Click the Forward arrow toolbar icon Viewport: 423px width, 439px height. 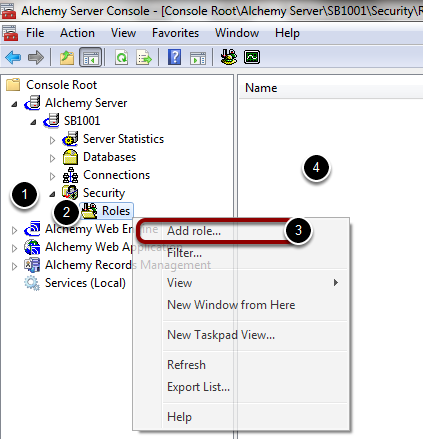[36, 57]
